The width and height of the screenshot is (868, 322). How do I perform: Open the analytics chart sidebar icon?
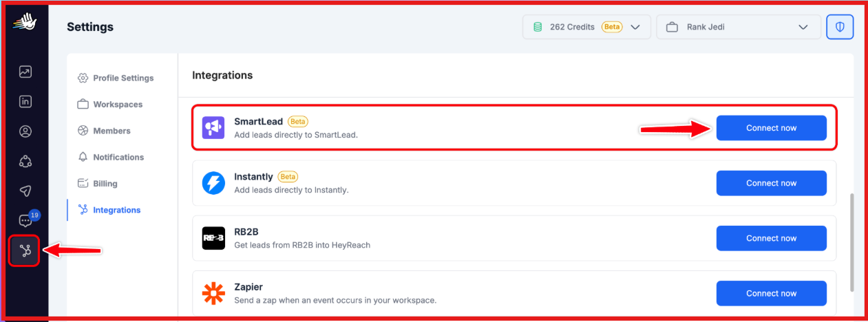[x=25, y=72]
